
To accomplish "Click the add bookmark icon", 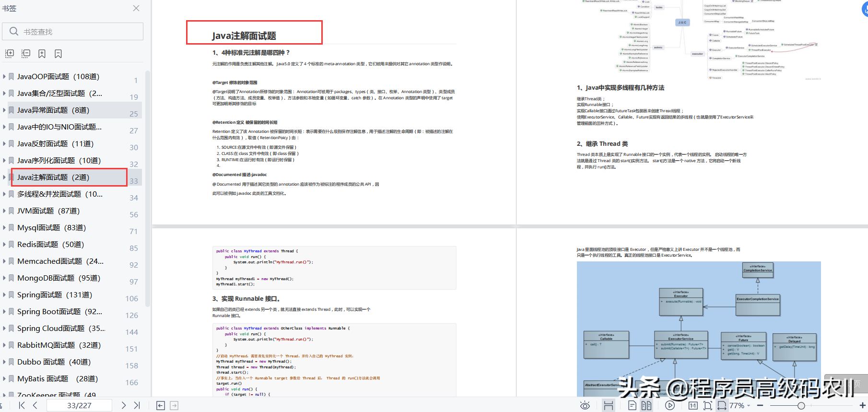I will coord(42,54).
